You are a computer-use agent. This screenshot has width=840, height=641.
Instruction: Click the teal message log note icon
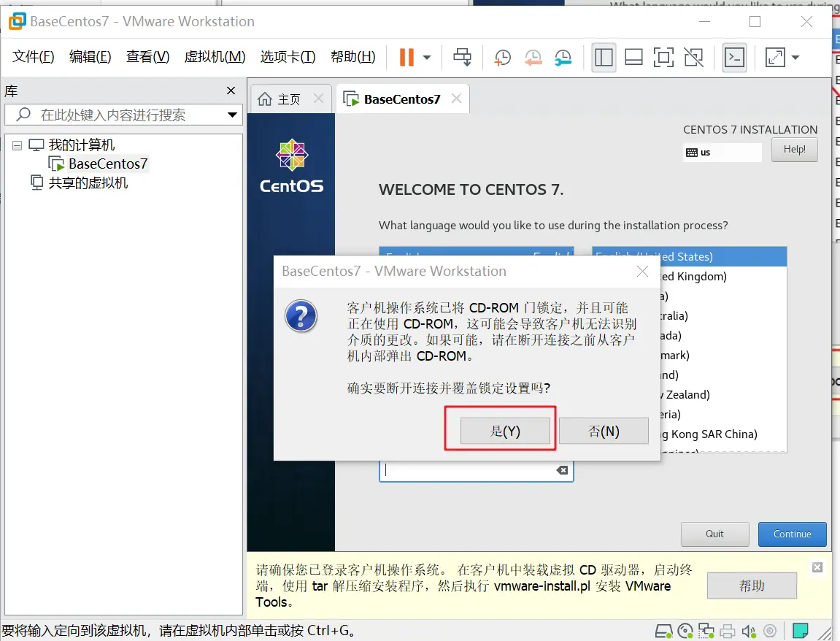(801, 631)
